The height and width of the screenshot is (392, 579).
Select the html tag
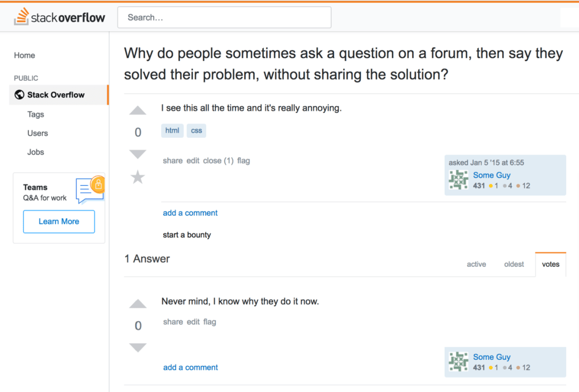(172, 130)
